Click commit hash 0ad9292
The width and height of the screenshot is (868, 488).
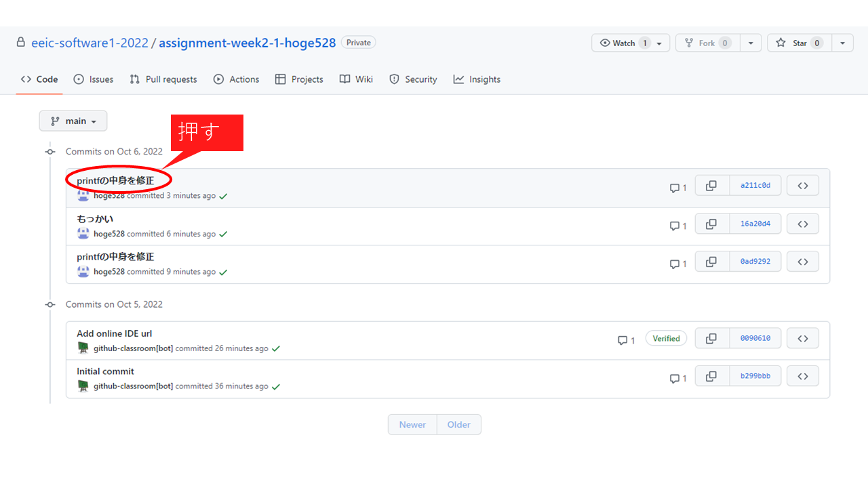[x=755, y=262]
